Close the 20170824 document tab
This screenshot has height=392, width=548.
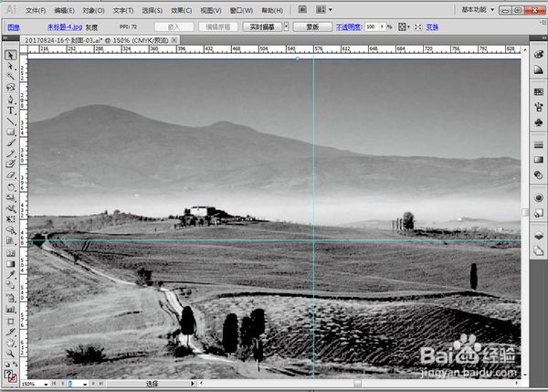(x=174, y=40)
